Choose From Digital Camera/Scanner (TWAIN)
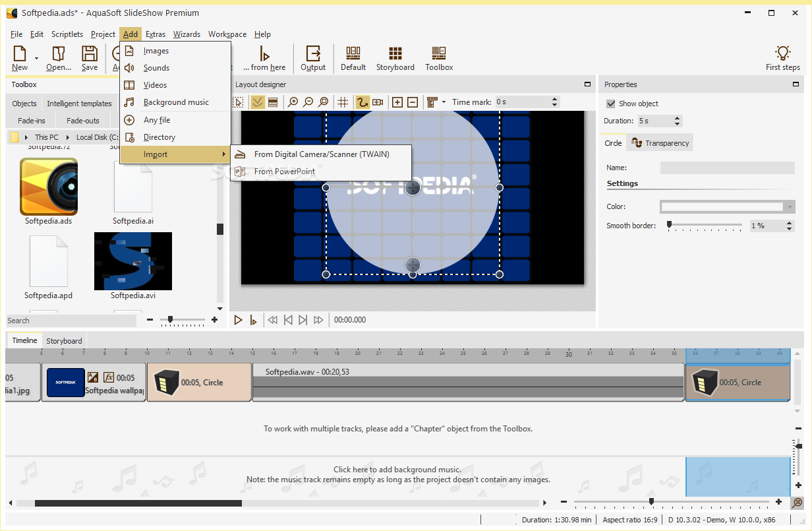Image resolution: width=812 pixels, height=531 pixels. pos(321,154)
